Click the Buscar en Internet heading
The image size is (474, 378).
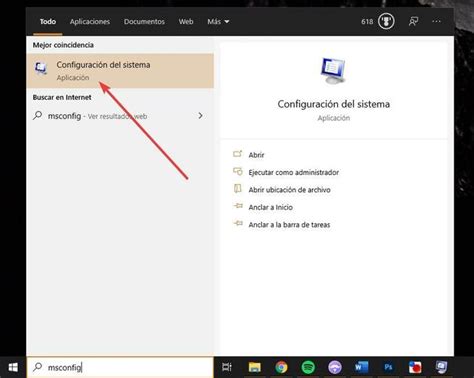coord(62,97)
